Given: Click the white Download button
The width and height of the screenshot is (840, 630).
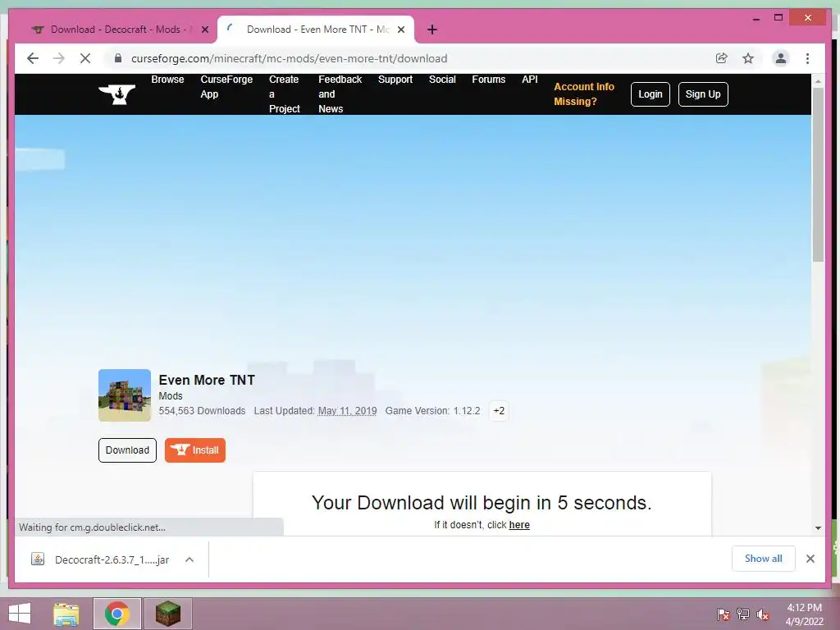Looking at the screenshot, I should 127,450.
